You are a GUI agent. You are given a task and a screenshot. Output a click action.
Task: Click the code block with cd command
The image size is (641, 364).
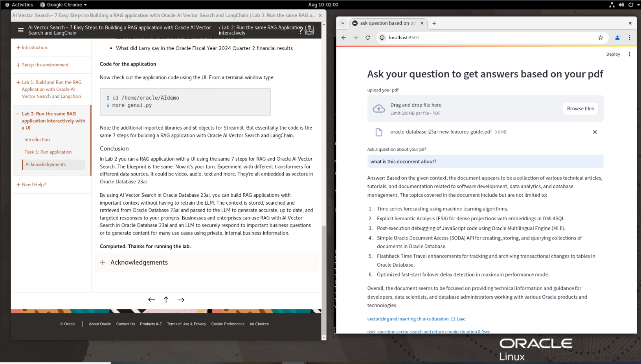(x=185, y=102)
